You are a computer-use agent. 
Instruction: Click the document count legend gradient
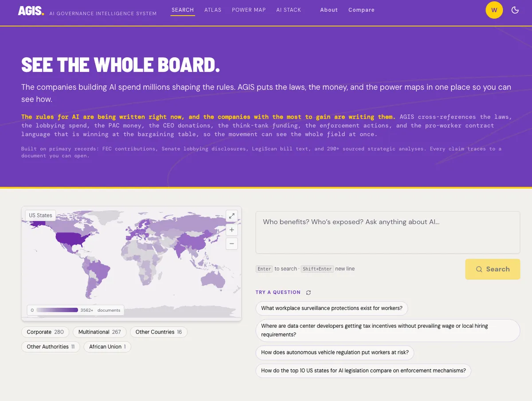point(57,310)
